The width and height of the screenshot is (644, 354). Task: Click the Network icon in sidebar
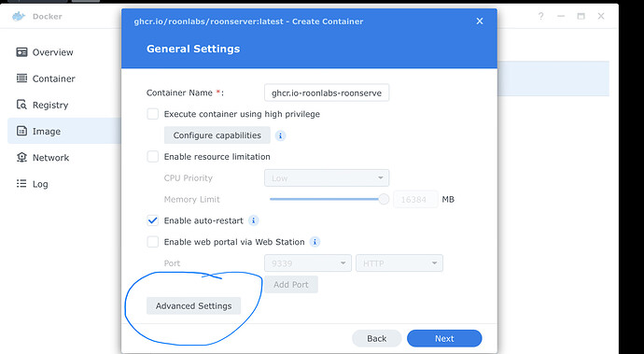tap(21, 157)
